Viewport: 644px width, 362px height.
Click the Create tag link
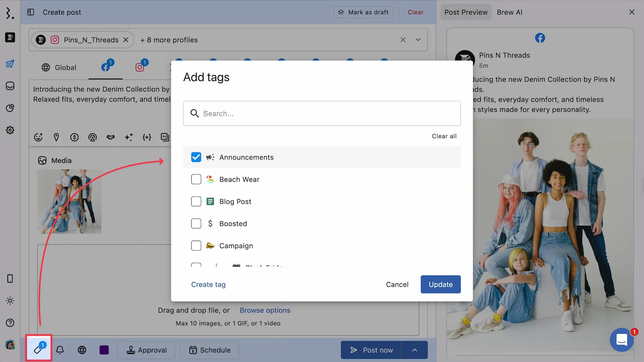coord(208,284)
